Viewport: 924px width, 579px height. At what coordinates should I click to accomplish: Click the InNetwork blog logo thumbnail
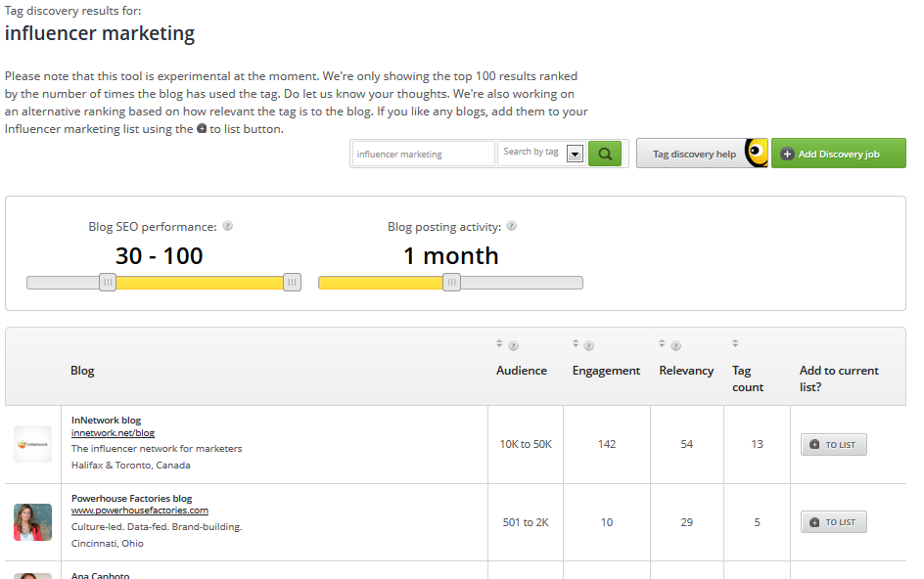coord(32,444)
